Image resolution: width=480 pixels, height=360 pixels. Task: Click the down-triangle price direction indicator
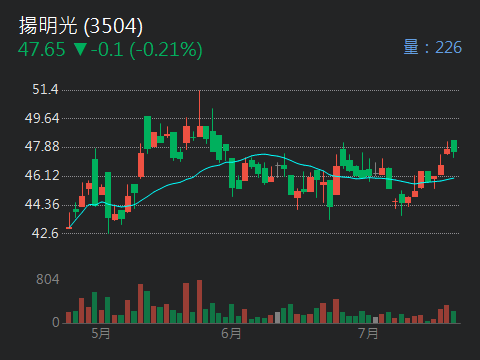(x=80, y=50)
